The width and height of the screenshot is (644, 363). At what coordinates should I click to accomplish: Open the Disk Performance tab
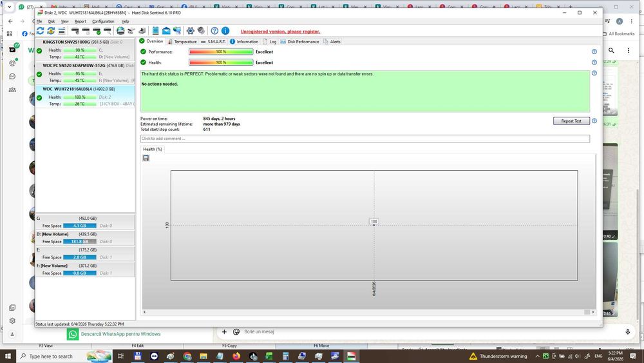[x=299, y=41]
